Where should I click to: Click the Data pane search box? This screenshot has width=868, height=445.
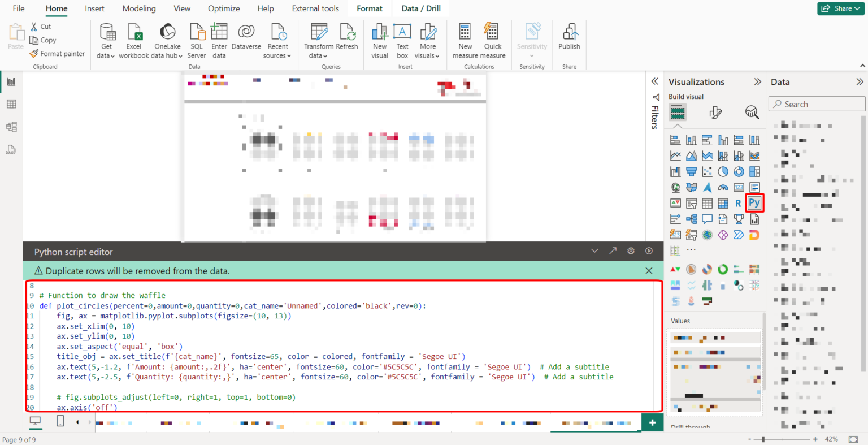click(816, 103)
